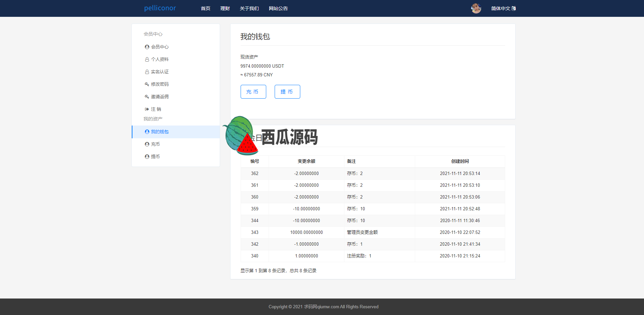Screen dimensions: 644x315
Task: Click the user avatar picture
Action: (x=476, y=8)
